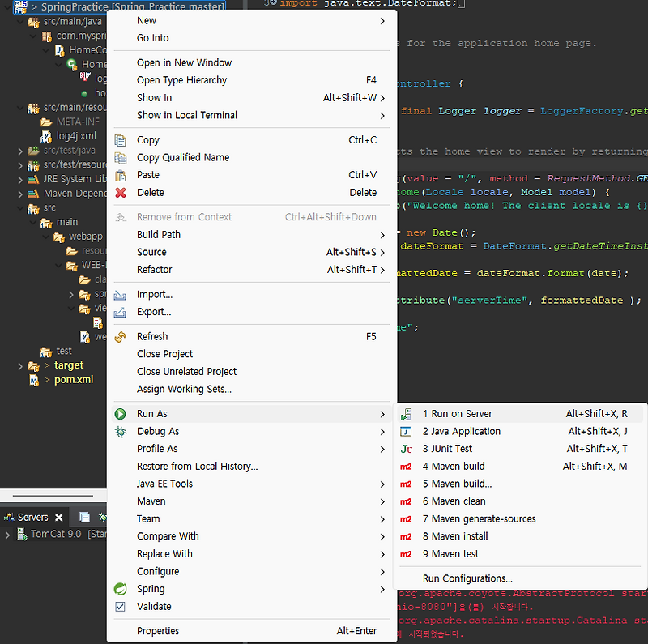648x644 pixels.
Task: Choose Restore from Local History...
Action: (252, 467)
